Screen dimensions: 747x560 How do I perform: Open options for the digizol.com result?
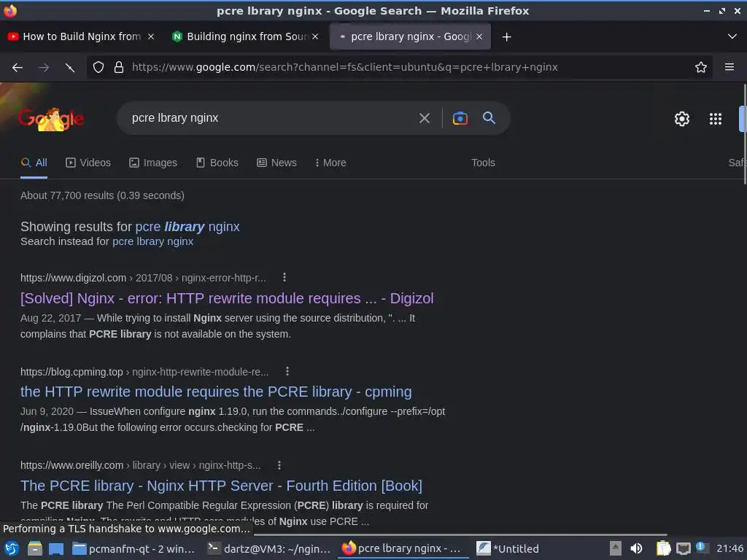tap(285, 277)
